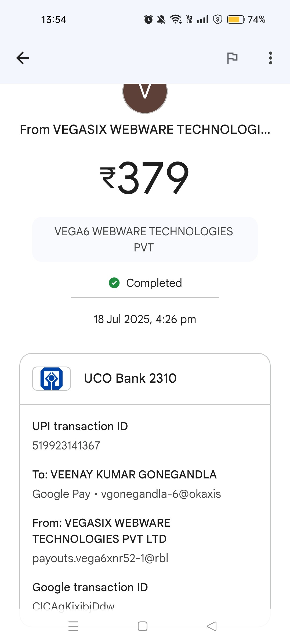Tap the VEGA6 WEBWARE TECHNOLOGIES note box
This screenshot has width=290, height=644.
click(x=145, y=239)
